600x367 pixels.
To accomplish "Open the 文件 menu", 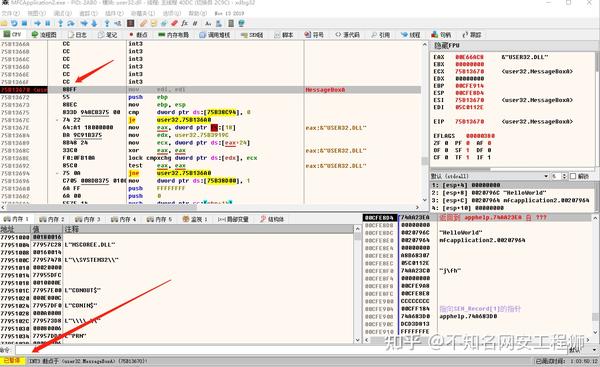I will (10, 13).
